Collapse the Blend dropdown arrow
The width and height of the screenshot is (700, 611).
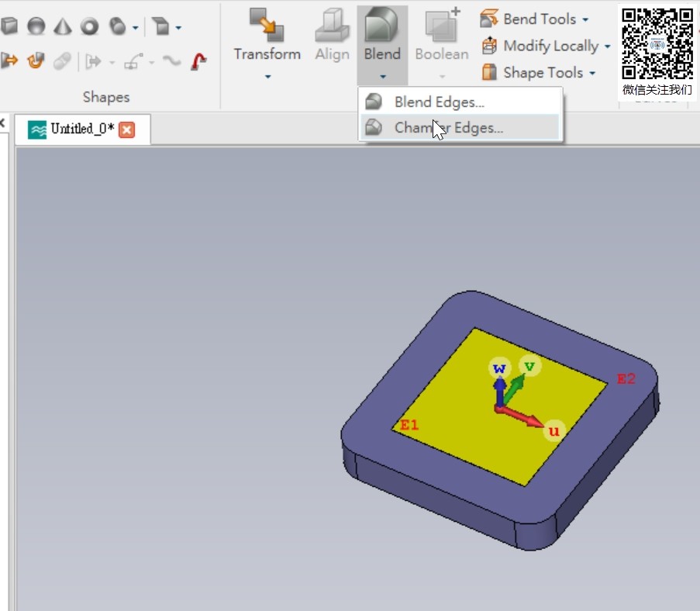(x=383, y=77)
